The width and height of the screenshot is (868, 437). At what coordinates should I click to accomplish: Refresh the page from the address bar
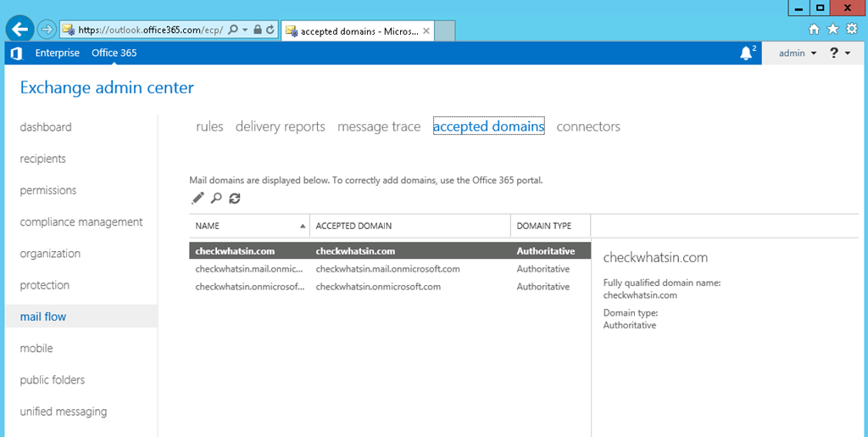click(x=270, y=30)
